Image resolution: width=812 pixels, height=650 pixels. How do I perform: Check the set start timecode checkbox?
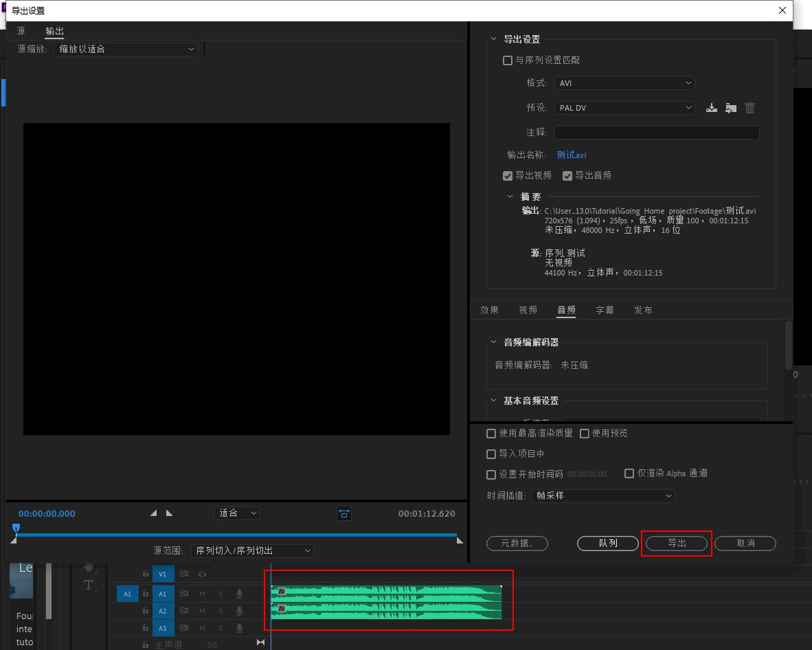[x=491, y=474]
